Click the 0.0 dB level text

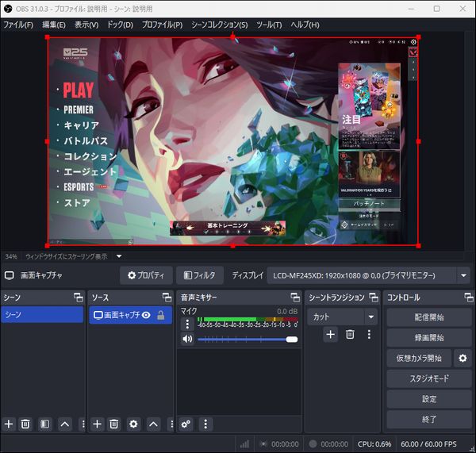point(287,311)
